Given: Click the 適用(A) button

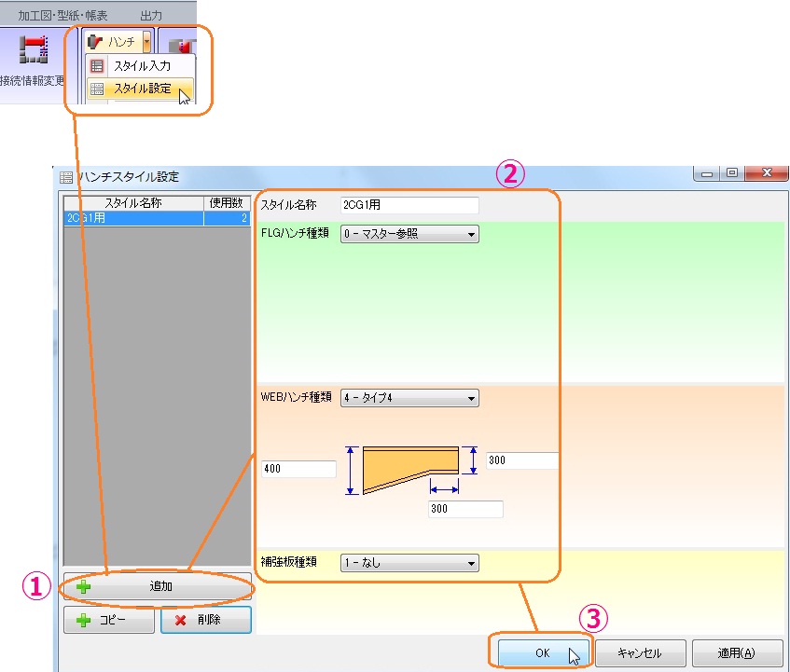Looking at the screenshot, I should (737, 652).
